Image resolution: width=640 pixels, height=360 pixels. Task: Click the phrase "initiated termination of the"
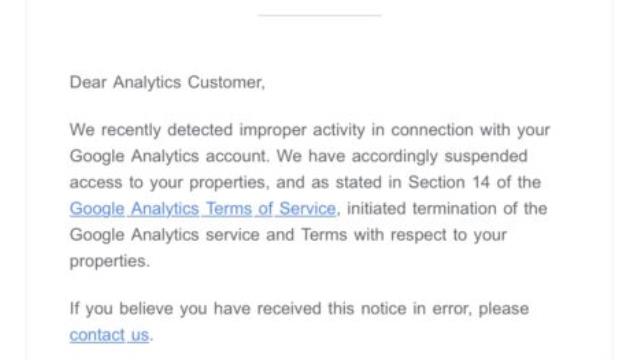(447, 209)
